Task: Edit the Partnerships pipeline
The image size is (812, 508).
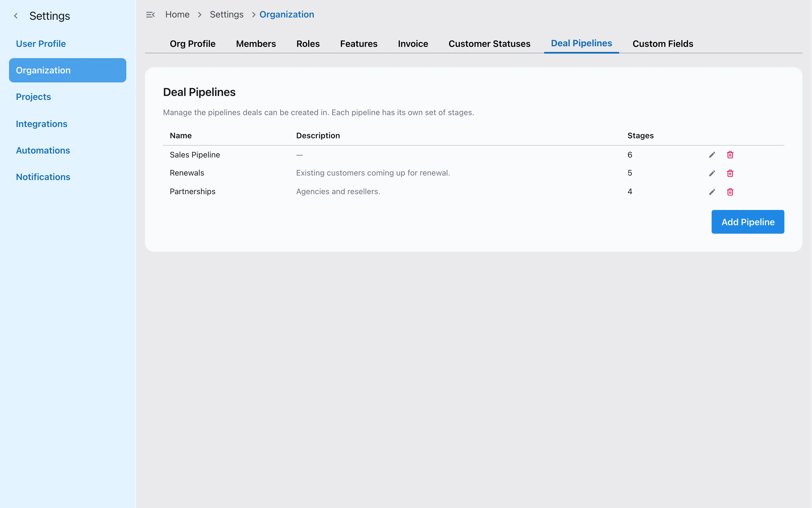Action: tap(712, 192)
